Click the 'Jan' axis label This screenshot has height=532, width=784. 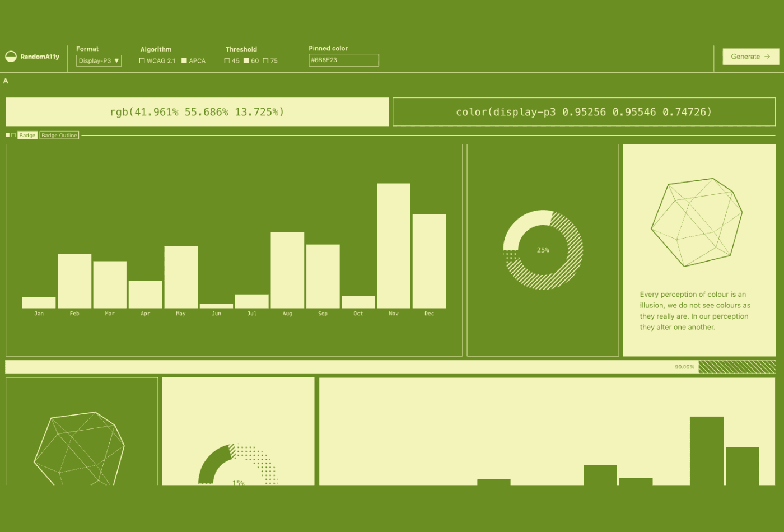[x=39, y=314]
